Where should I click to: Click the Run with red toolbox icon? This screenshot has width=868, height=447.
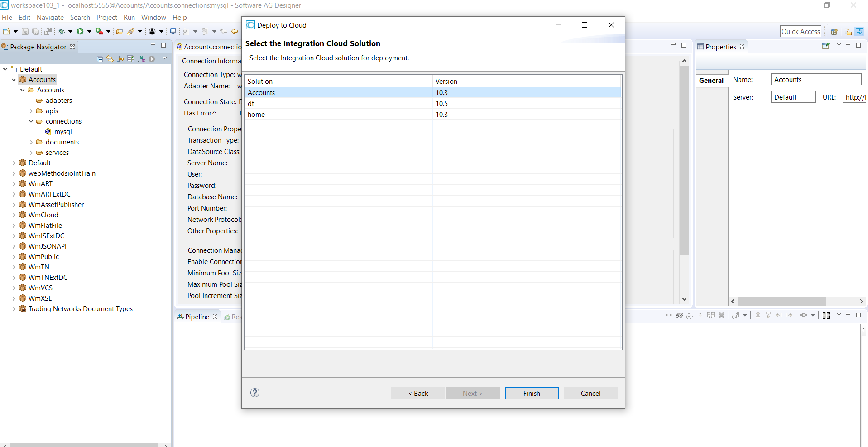99,31
